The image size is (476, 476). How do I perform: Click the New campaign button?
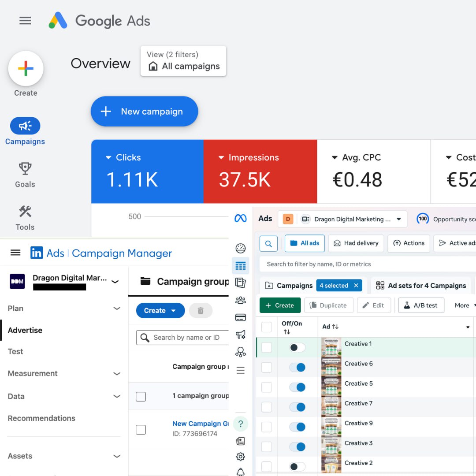(x=144, y=112)
